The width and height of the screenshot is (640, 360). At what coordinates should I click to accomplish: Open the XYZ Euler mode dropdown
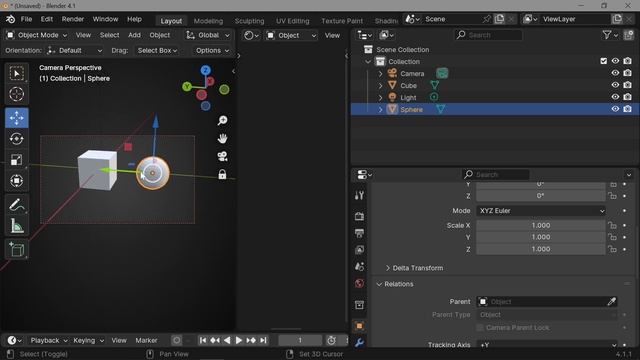[542, 211]
